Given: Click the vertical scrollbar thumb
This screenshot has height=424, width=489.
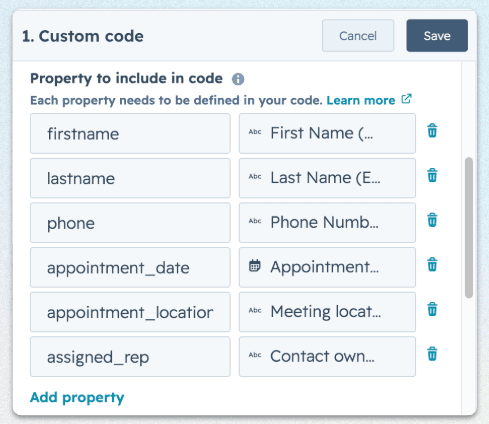Looking at the screenshot, I should (469, 227).
